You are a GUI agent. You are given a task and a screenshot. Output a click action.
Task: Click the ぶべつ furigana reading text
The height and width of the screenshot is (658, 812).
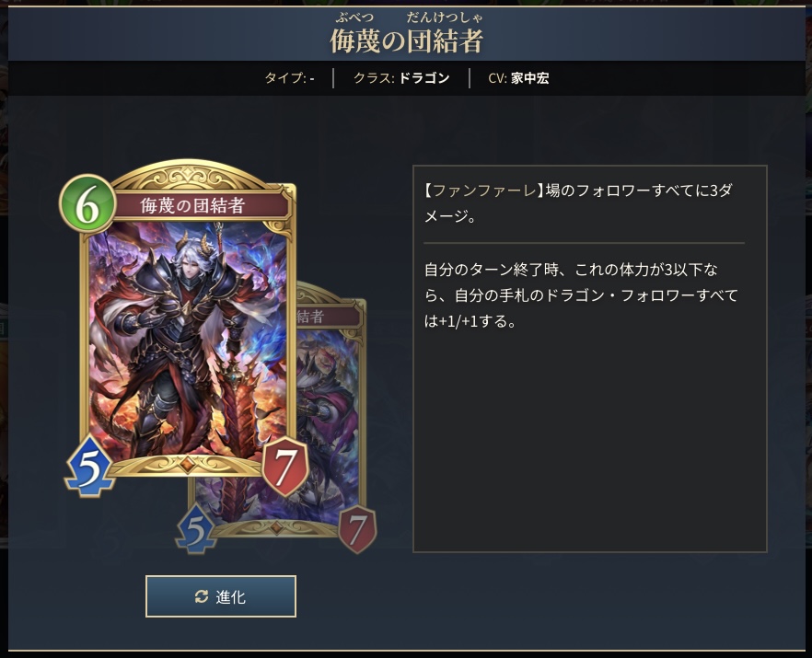coord(354,17)
